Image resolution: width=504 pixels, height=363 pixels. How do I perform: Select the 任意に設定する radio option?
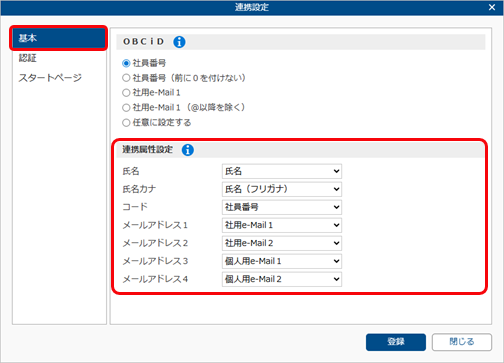click(126, 123)
